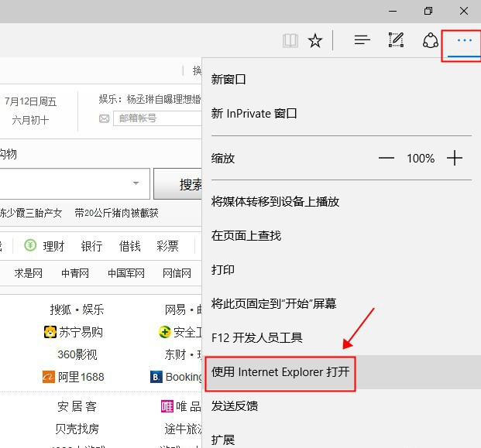The height and width of the screenshot is (448, 481).
Task: Click into the main search text box
Action: 74,183
